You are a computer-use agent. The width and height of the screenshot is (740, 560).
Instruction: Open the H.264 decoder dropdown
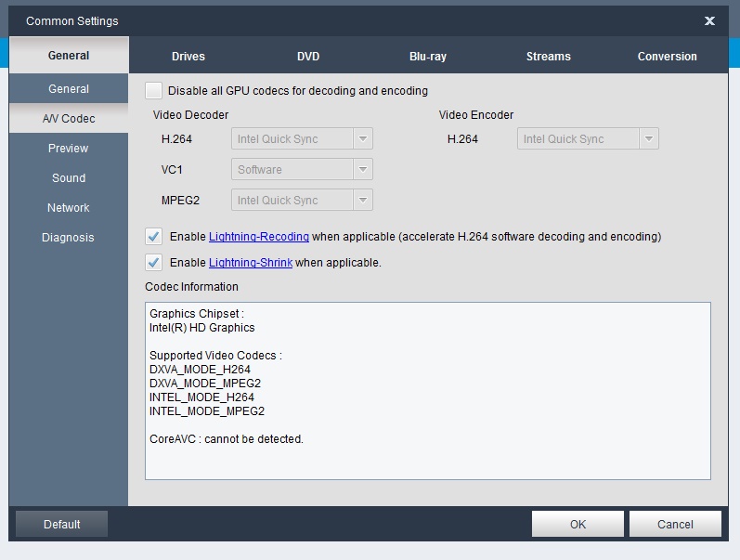point(302,138)
